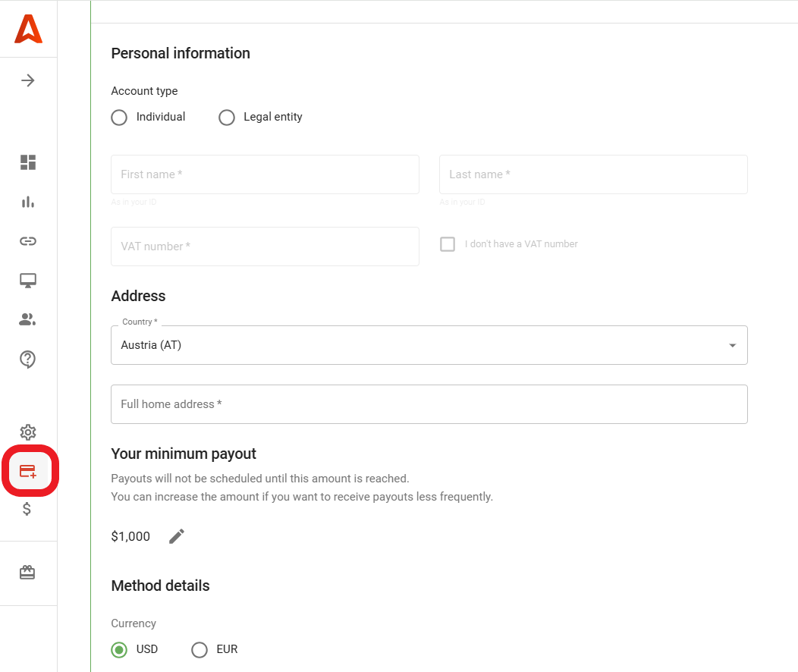Open the Statistics bar chart icon

tap(27, 202)
